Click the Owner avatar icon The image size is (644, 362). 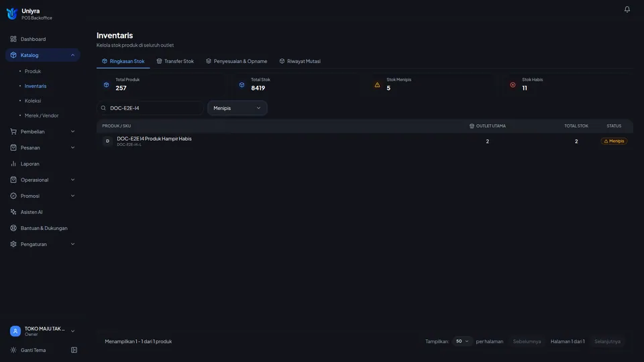coord(15,330)
